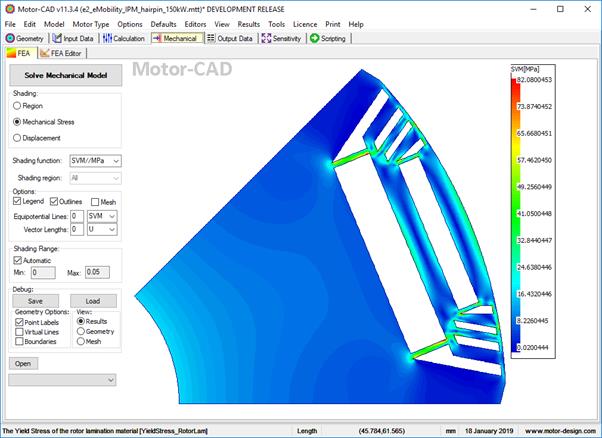Open the Model menu
This screenshot has height=438, width=602.
tap(54, 24)
